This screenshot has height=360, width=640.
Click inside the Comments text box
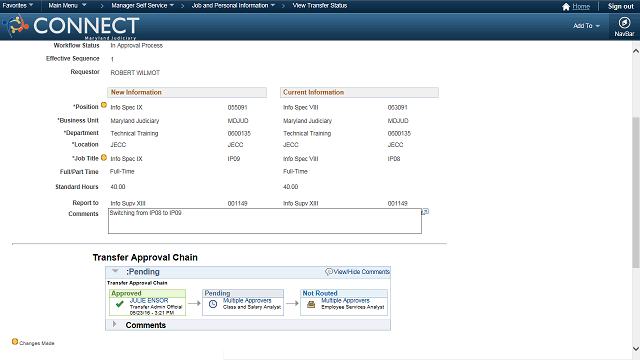(x=264, y=221)
